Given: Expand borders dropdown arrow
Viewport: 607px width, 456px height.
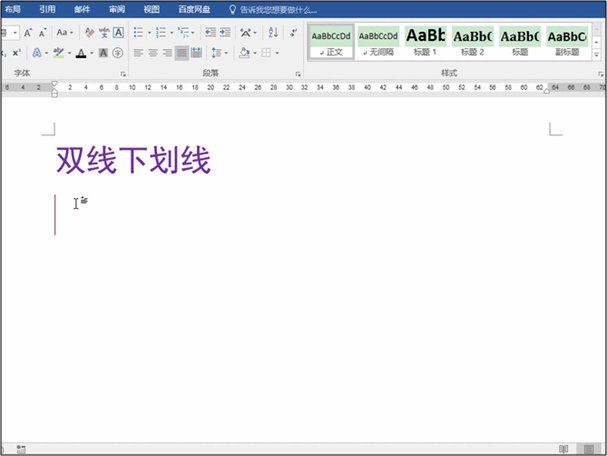Looking at the screenshot, I should (x=277, y=53).
